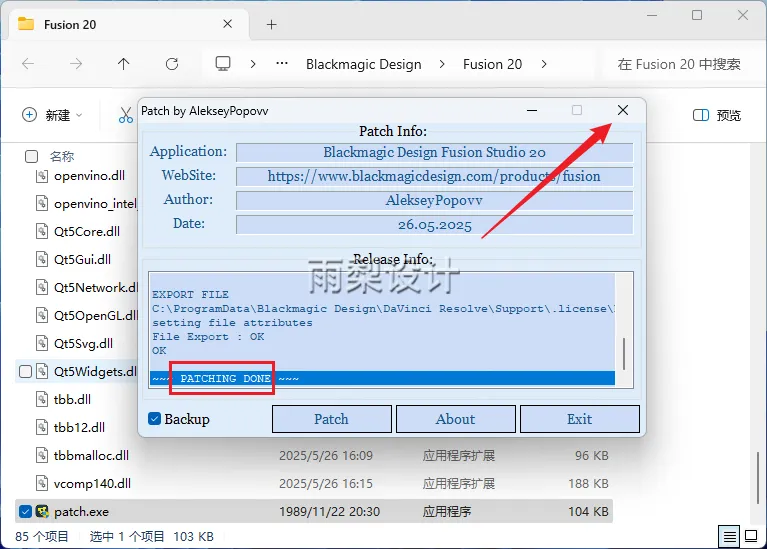Image resolution: width=767 pixels, height=549 pixels.
Task: Select the 'setting file attributes' log line
Action: [232, 323]
